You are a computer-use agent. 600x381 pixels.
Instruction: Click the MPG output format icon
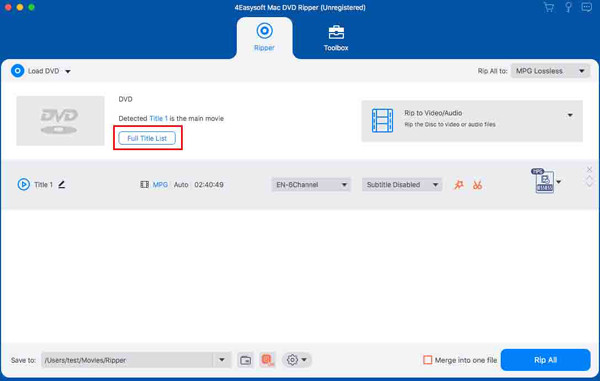click(x=544, y=181)
